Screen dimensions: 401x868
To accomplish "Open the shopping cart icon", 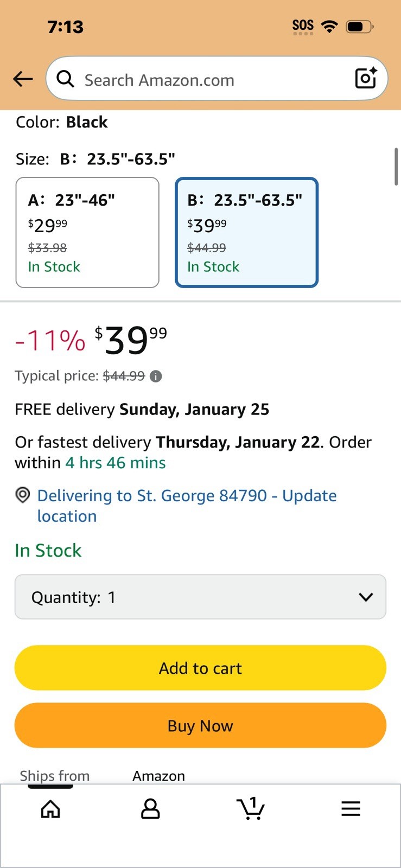I will click(251, 809).
